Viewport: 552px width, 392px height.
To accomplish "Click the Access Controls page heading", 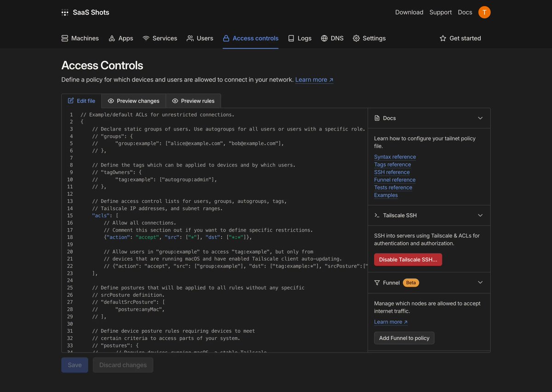I will tap(102, 65).
